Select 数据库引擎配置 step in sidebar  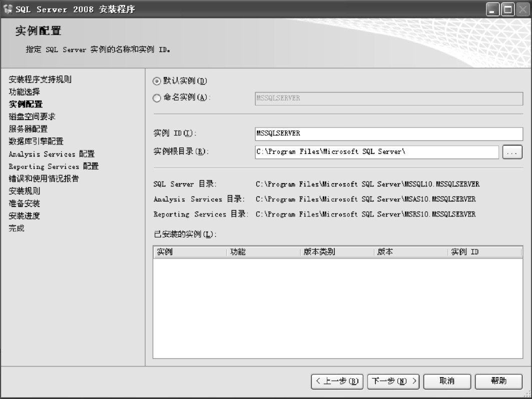36,141
